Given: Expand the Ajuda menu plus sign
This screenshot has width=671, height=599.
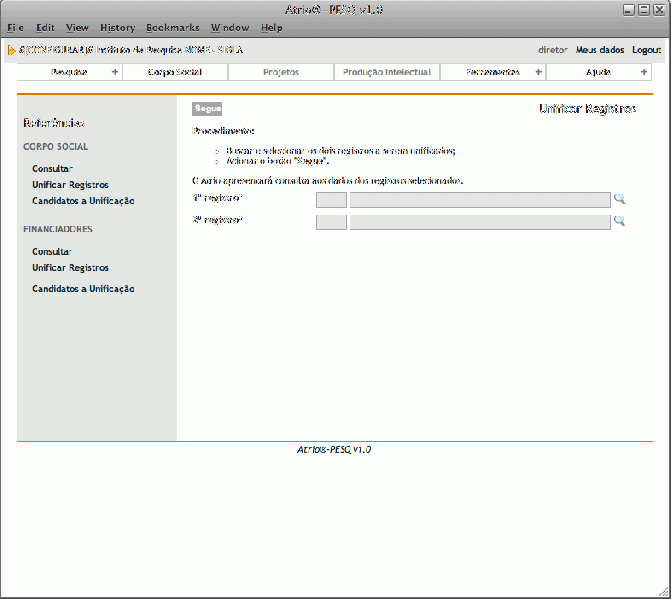Looking at the screenshot, I should [x=644, y=72].
